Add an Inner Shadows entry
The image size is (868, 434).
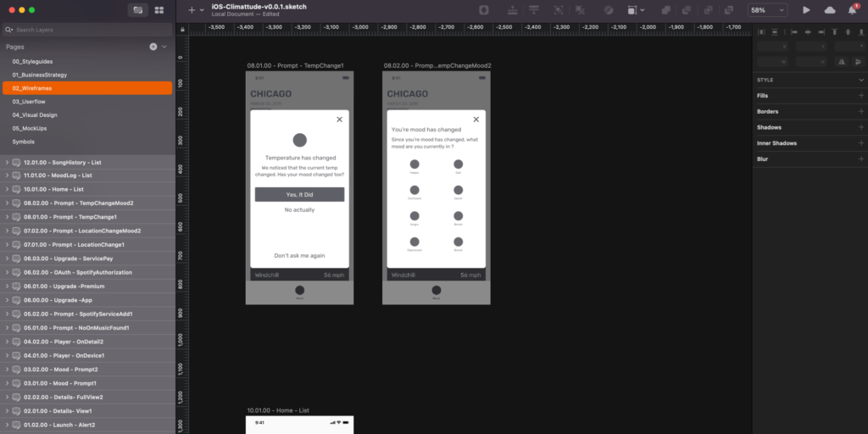point(861,142)
